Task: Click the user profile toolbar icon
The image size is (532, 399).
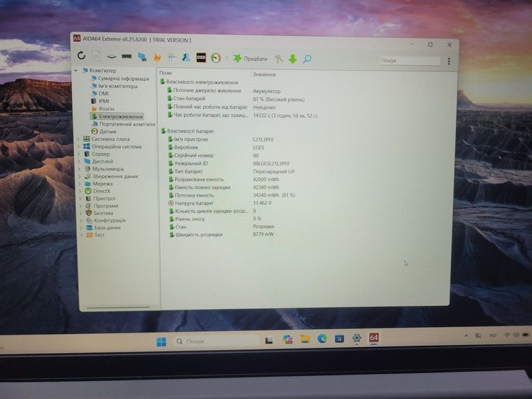Action: 186,57
